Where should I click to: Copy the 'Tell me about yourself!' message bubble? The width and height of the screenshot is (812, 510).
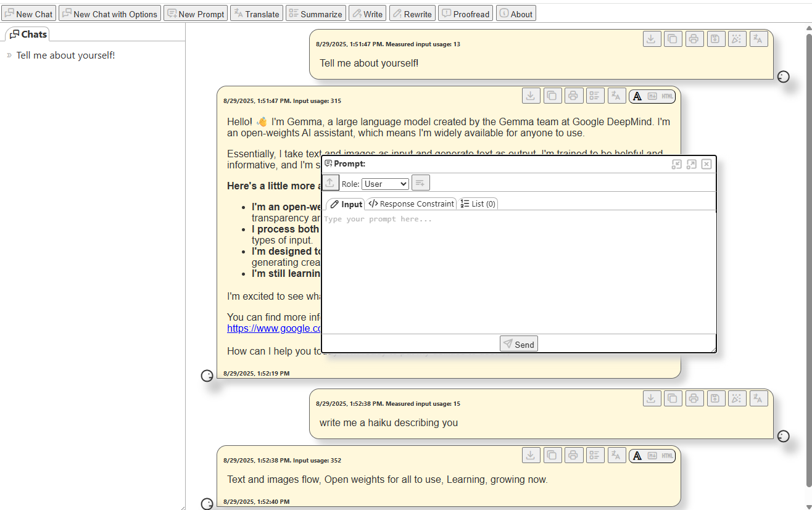(x=673, y=39)
